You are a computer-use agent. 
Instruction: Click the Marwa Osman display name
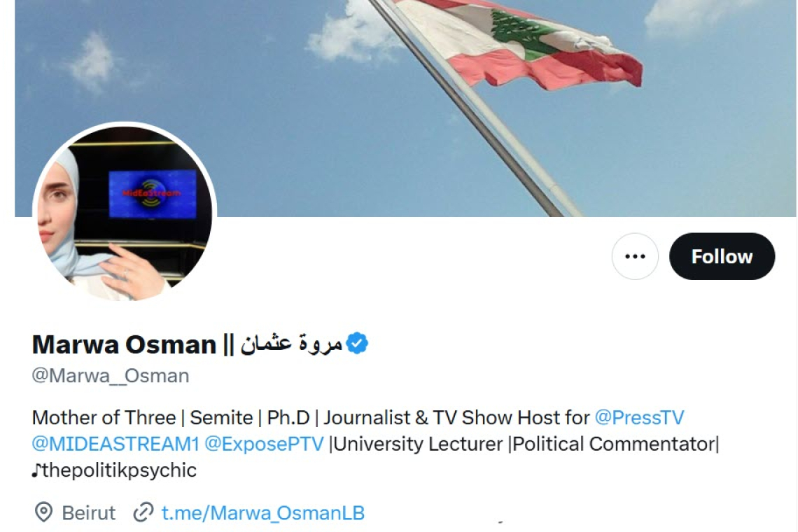click(x=124, y=344)
